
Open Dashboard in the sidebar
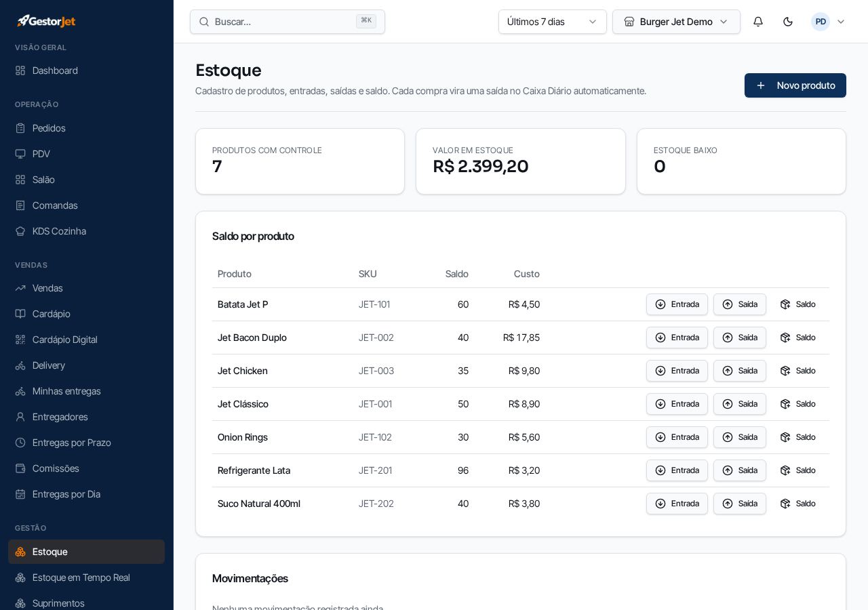(x=86, y=70)
